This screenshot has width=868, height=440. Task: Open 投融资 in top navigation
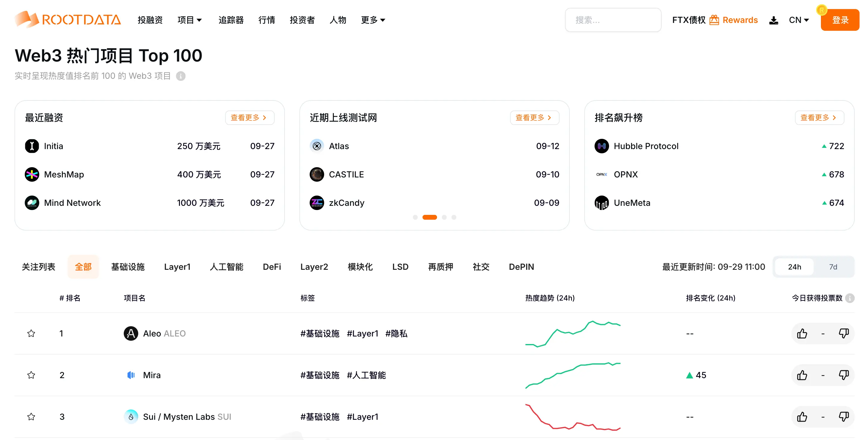tap(150, 20)
